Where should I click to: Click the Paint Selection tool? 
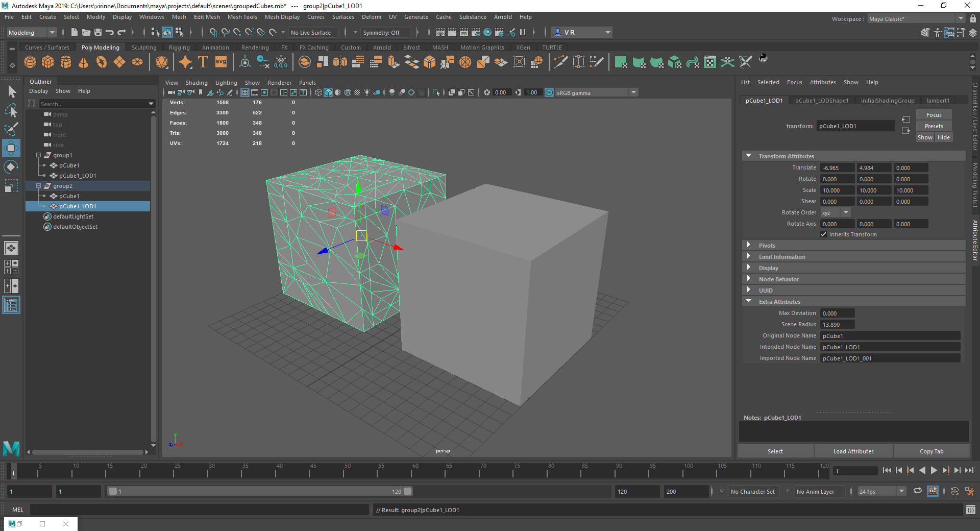point(11,129)
